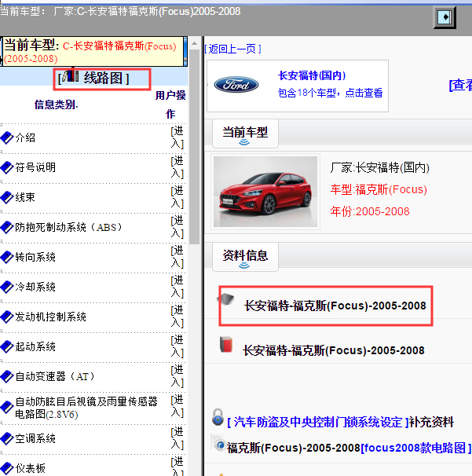The height and width of the screenshot is (476, 472).
Task: Select the 起动系统 category text
Action: (x=35, y=346)
